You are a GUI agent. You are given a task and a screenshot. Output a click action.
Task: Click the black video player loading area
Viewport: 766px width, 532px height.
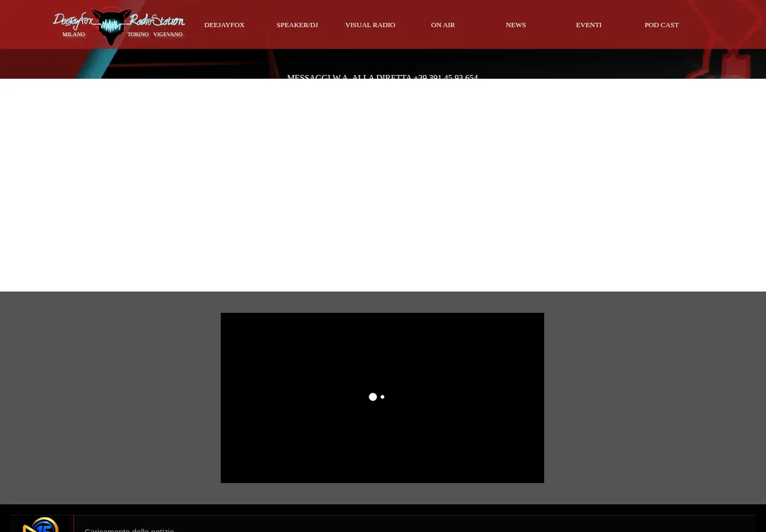[382, 398]
